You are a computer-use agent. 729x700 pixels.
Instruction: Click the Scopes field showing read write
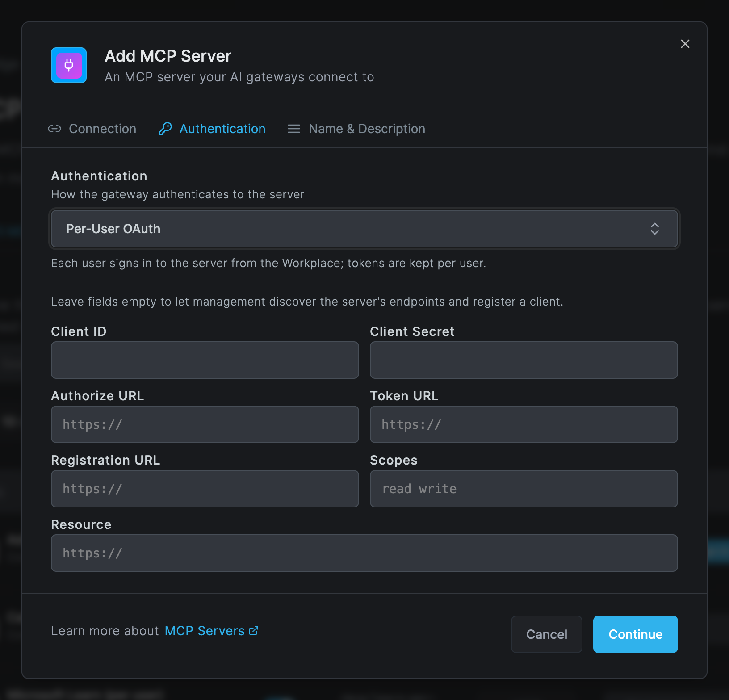(524, 489)
